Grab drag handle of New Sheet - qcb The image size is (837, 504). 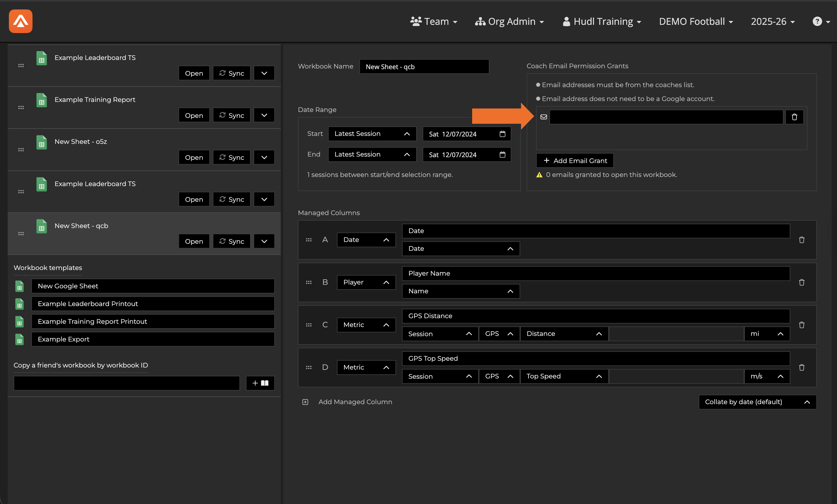[x=21, y=234]
